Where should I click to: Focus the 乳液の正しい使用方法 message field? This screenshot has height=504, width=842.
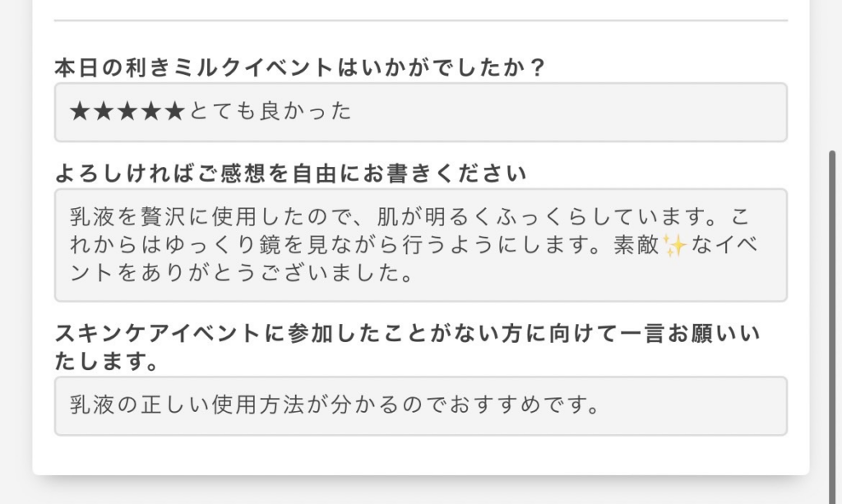point(421,406)
